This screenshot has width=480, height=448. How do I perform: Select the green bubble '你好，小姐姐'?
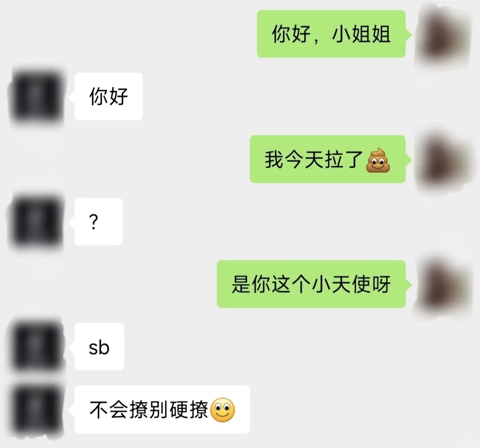(331, 34)
